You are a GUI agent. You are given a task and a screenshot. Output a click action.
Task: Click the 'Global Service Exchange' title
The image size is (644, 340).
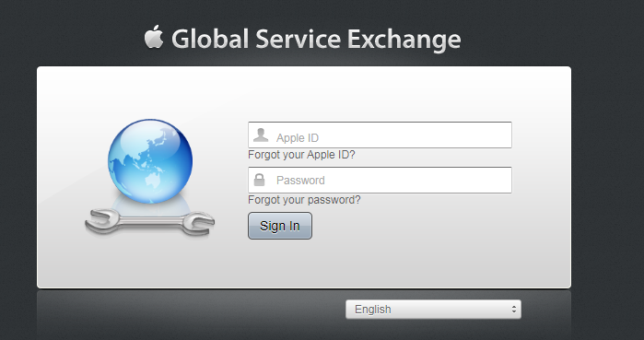316,40
